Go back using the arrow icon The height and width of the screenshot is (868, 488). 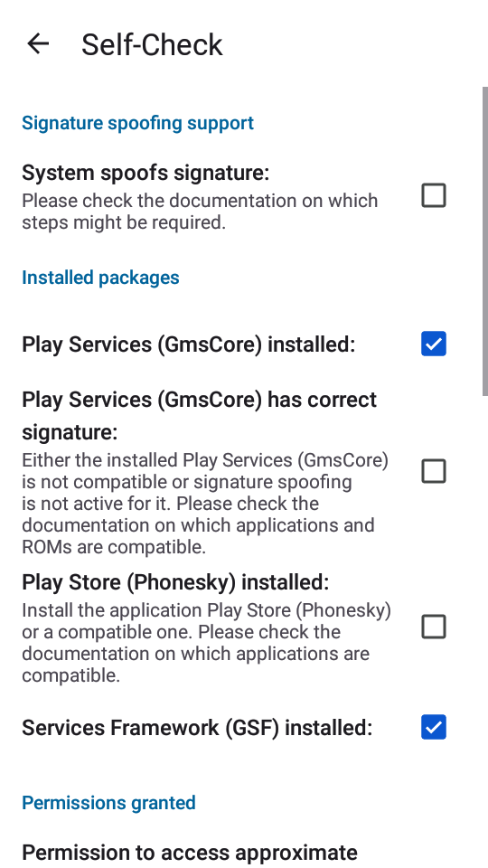38,43
